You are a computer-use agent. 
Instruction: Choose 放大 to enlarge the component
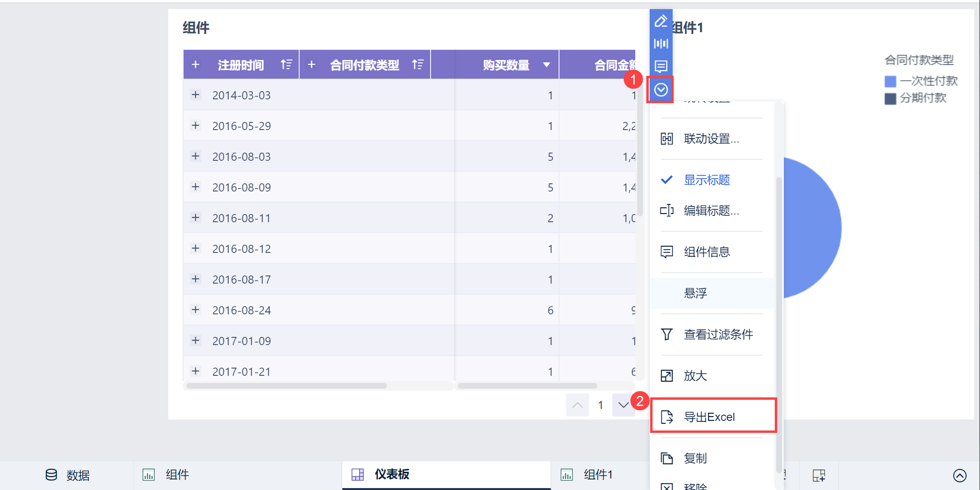(712, 376)
